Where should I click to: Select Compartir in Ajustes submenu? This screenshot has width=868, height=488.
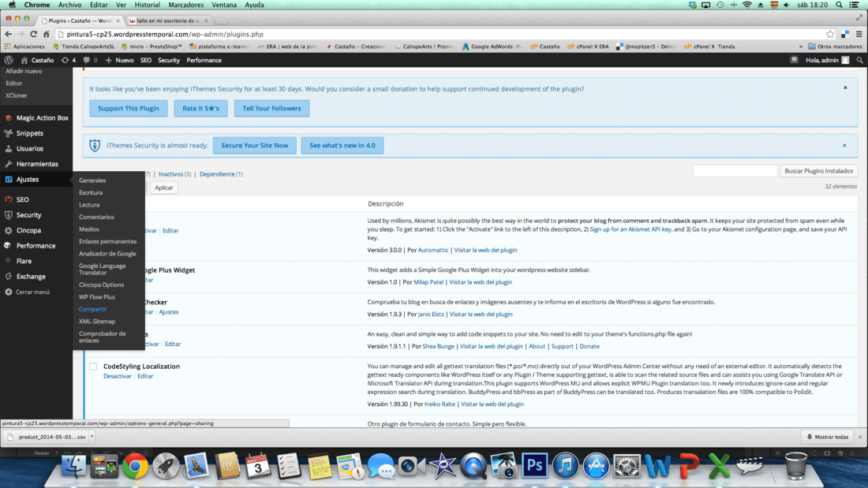coord(92,309)
